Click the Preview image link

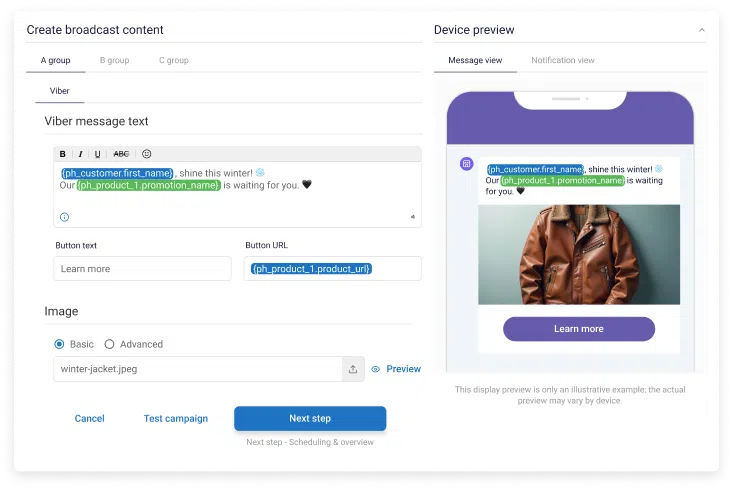point(403,369)
